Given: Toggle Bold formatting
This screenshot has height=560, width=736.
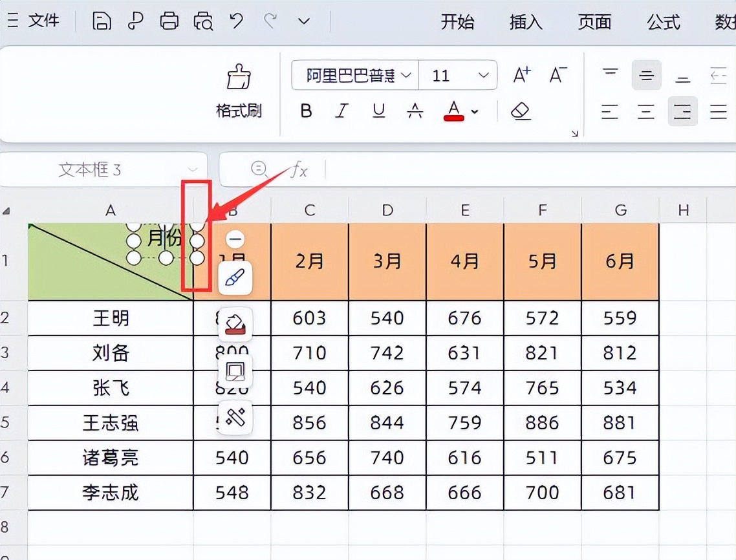Looking at the screenshot, I should (307, 111).
